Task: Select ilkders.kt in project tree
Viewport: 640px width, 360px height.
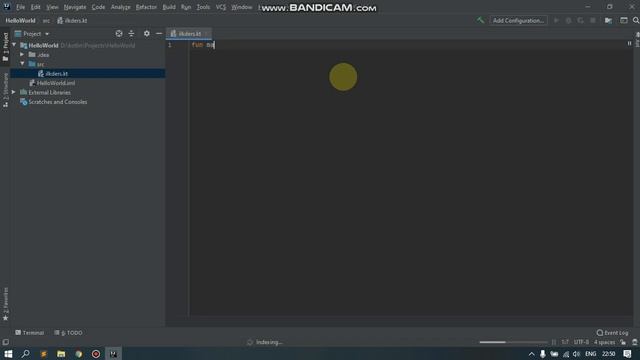Action: click(88, 73)
